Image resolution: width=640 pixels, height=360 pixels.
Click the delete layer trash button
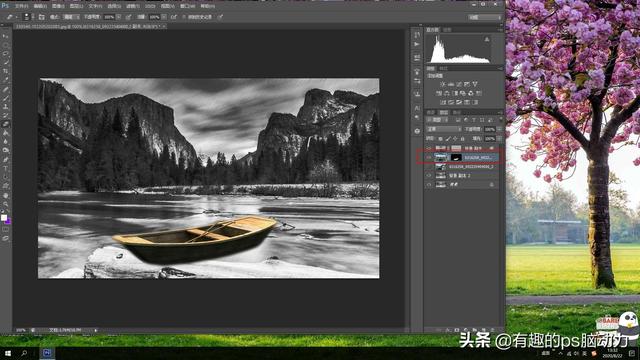click(493, 330)
